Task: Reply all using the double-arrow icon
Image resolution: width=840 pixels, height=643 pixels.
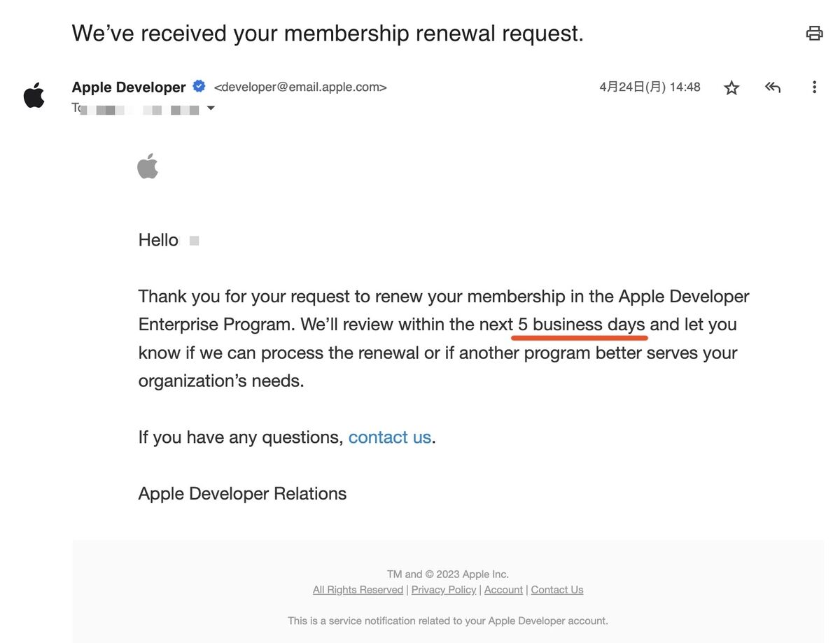Action: (773, 87)
